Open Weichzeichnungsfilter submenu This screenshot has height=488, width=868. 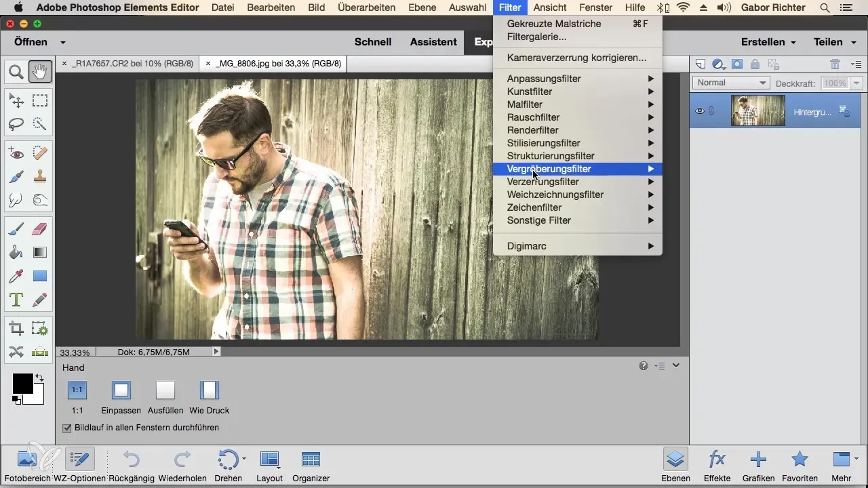(x=577, y=195)
